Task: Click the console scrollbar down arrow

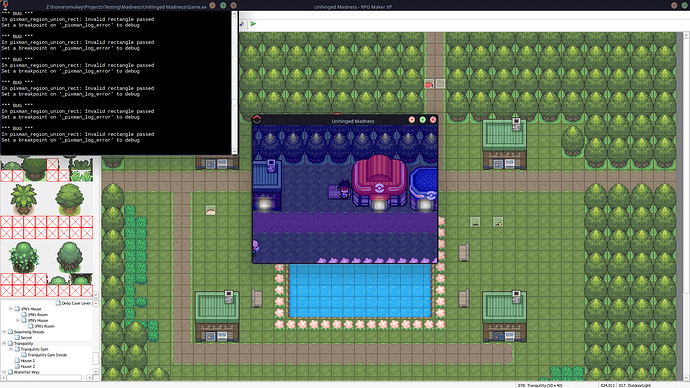Action: pos(235,151)
